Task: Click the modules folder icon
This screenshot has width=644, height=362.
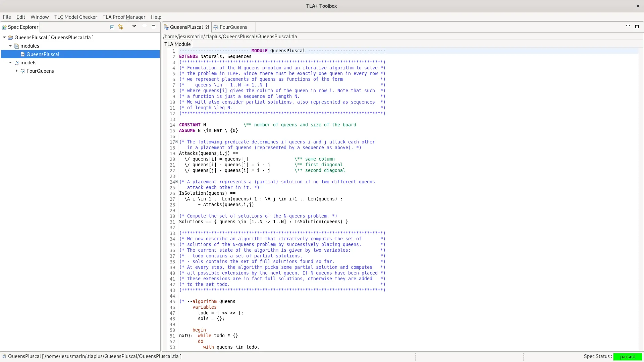Action: [x=16, y=46]
